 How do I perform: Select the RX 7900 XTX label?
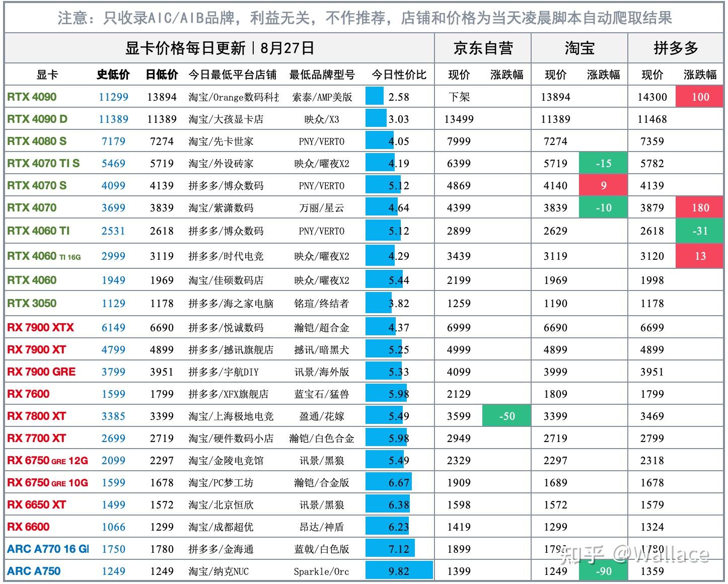(40, 328)
